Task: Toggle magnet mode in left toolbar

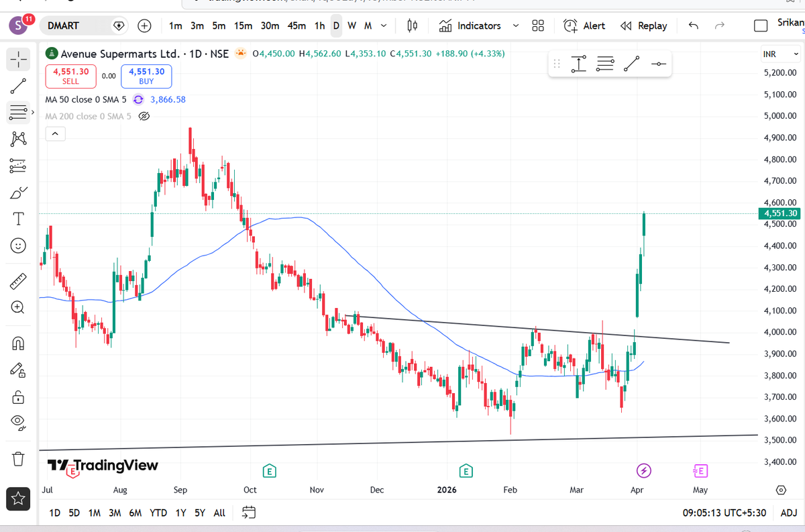Action: pyautogui.click(x=18, y=343)
